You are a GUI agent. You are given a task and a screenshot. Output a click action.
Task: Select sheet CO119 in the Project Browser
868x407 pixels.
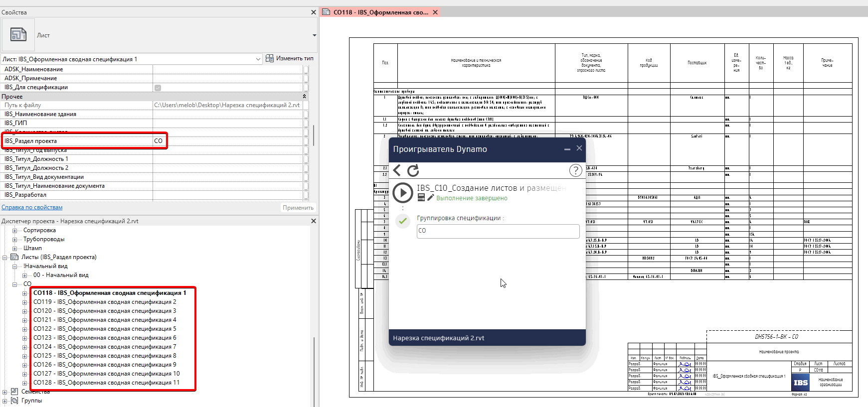(105, 302)
